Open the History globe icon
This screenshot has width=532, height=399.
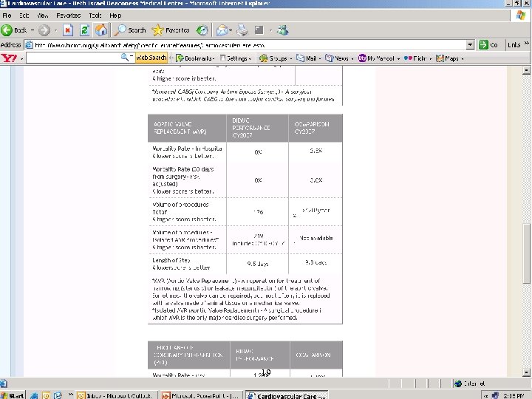202,30
